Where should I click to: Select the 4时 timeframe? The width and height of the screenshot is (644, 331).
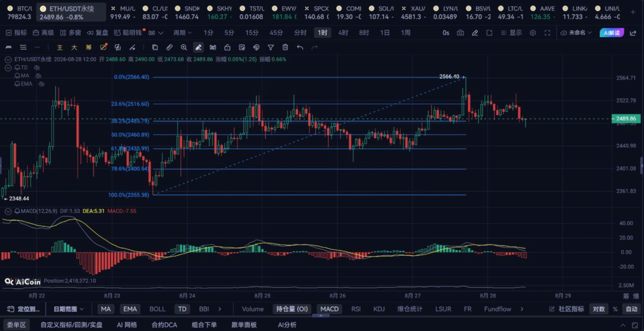tap(343, 33)
